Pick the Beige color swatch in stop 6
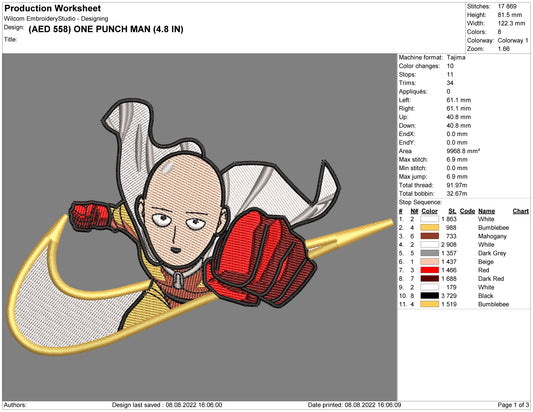Screen dimensions: 533x412 coord(430,262)
